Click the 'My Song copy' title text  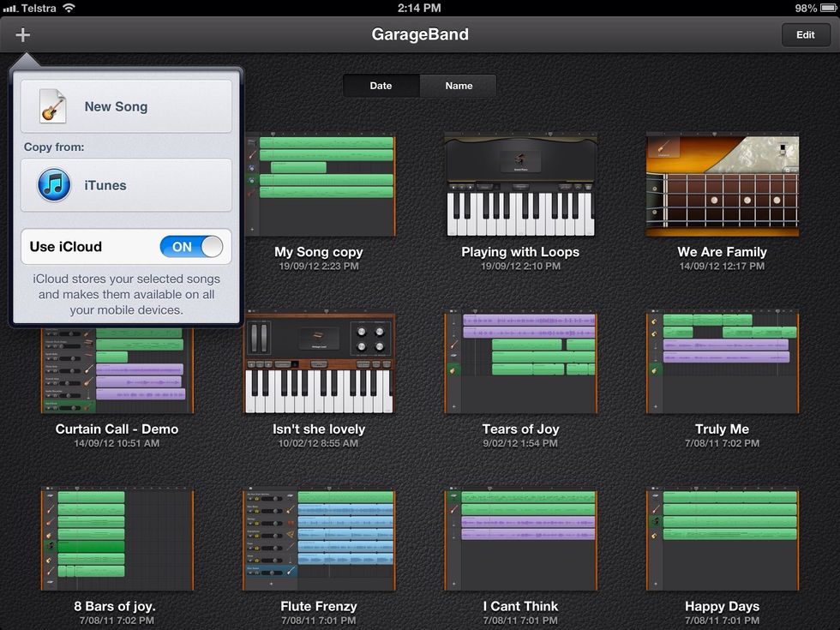[x=319, y=252]
